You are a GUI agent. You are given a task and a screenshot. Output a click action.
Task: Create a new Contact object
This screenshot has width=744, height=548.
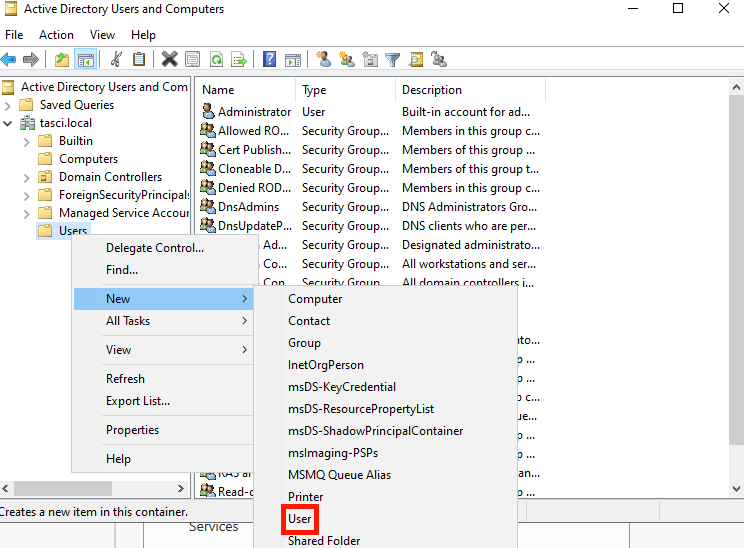pyautogui.click(x=385, y=321)
